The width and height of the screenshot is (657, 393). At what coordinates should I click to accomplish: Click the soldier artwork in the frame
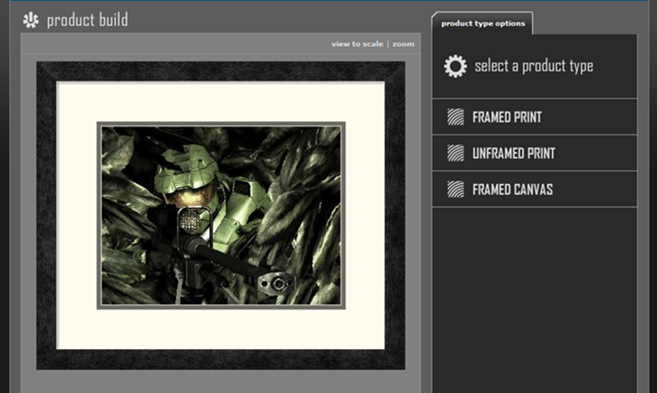[x=221, y=215]
